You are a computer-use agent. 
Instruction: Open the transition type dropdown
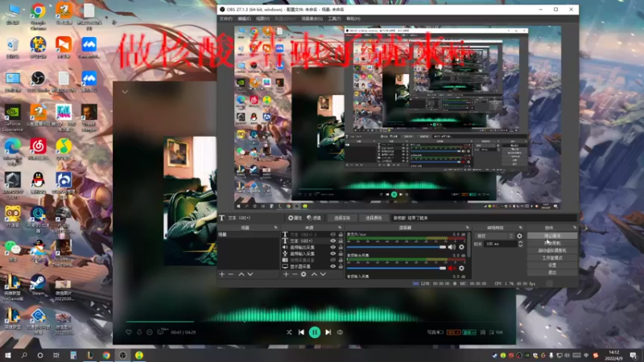click(x=494, y=236)
